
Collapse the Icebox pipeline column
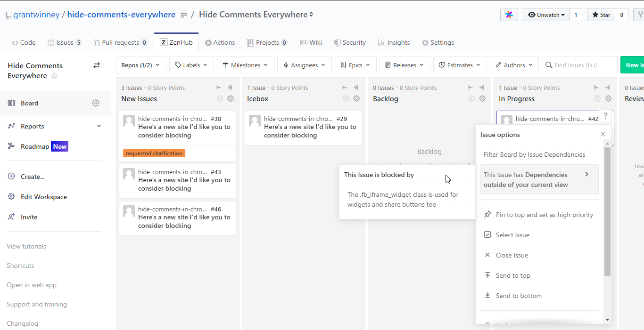(x=345, y=88)
